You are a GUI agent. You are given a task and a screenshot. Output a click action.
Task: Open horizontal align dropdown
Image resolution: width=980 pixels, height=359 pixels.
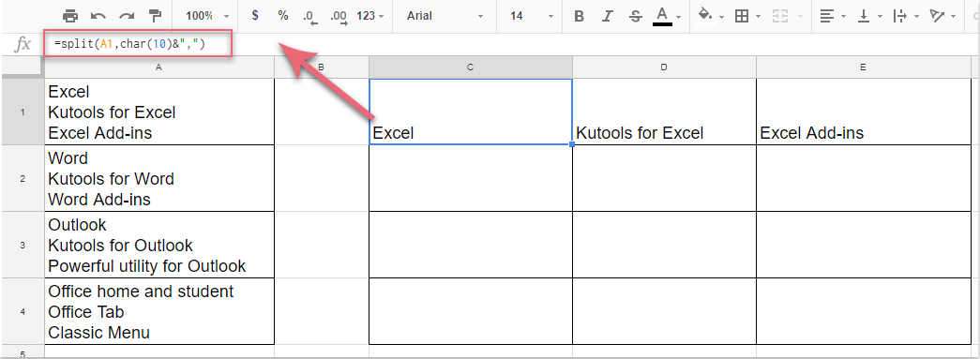(833, 16)
